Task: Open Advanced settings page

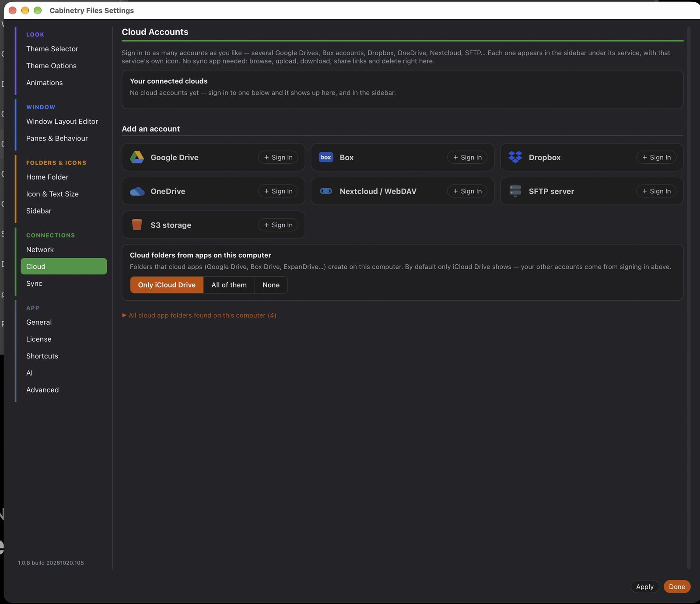Action: [x=64, y=390]
